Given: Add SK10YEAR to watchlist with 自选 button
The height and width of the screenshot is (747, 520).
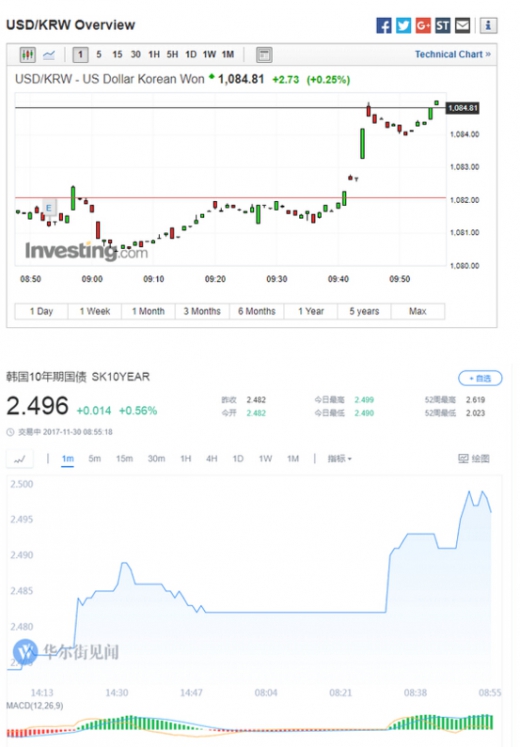Looking at the screenshot, I should point(480,378).
